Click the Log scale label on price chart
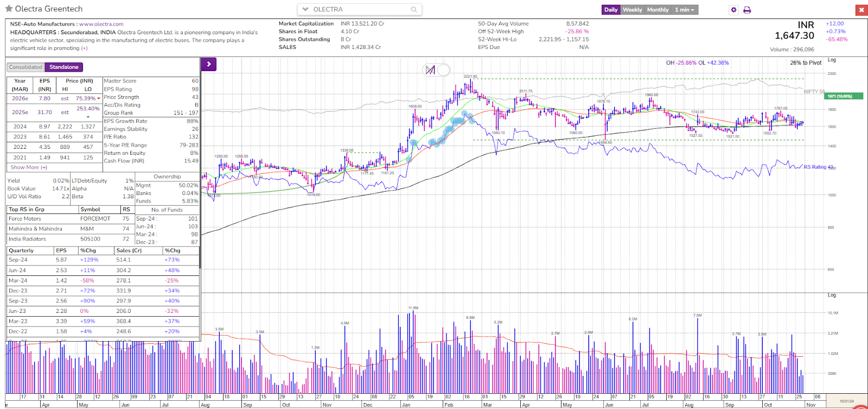 pos(832,60)
